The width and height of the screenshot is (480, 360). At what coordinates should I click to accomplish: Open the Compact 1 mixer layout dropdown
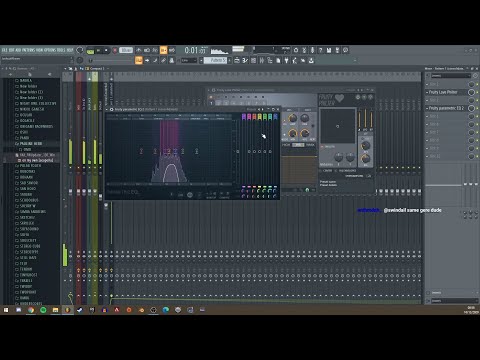point(98,68)
